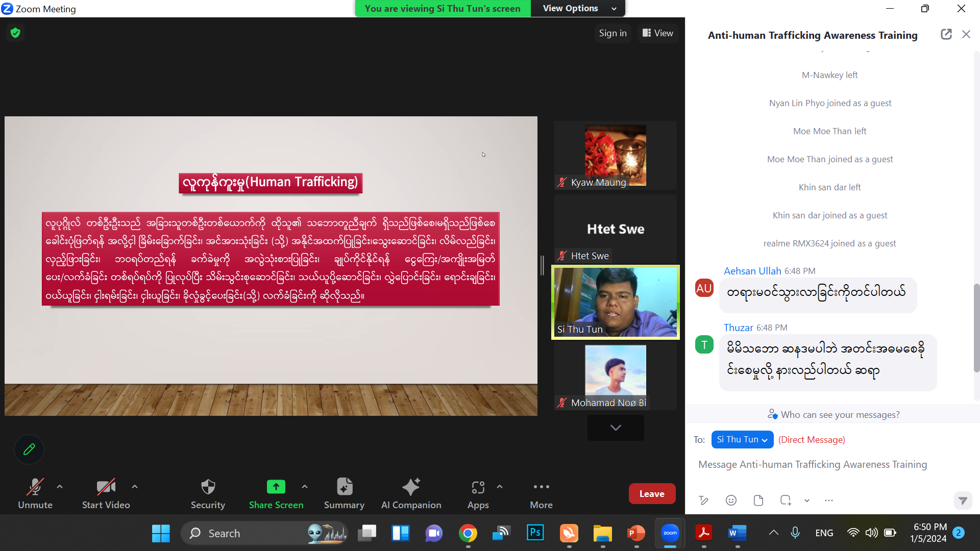The image size is (980, 551).
Task: Click the taskbar Search box
Action: [x=264, y=533]
